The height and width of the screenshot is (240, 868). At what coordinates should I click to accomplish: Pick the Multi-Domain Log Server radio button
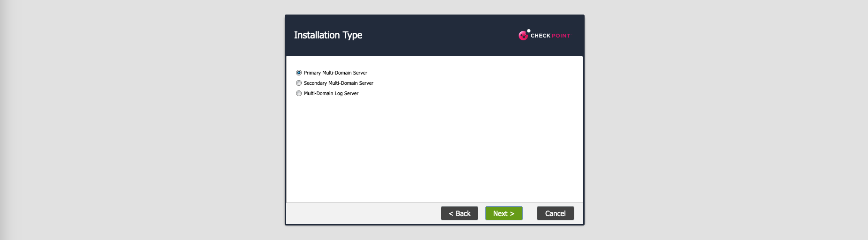click(299, 93)
